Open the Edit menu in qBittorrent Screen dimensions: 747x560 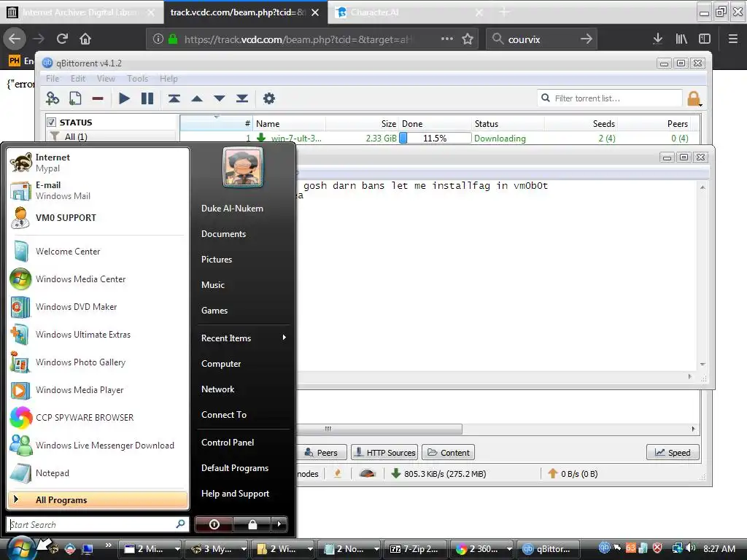[77, 79]
